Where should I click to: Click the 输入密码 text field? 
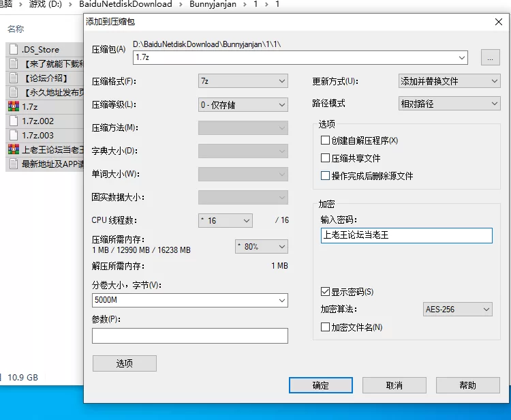(406, 235)
